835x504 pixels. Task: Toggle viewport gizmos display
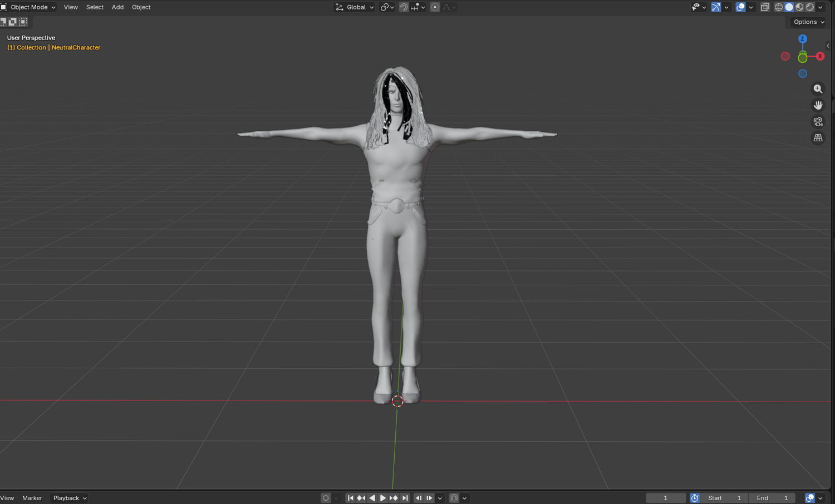coord(716,7)
